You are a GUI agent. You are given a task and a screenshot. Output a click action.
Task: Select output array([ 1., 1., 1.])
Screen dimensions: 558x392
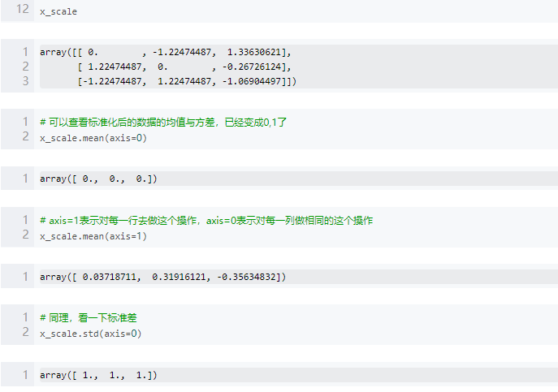tap(98, 375)
